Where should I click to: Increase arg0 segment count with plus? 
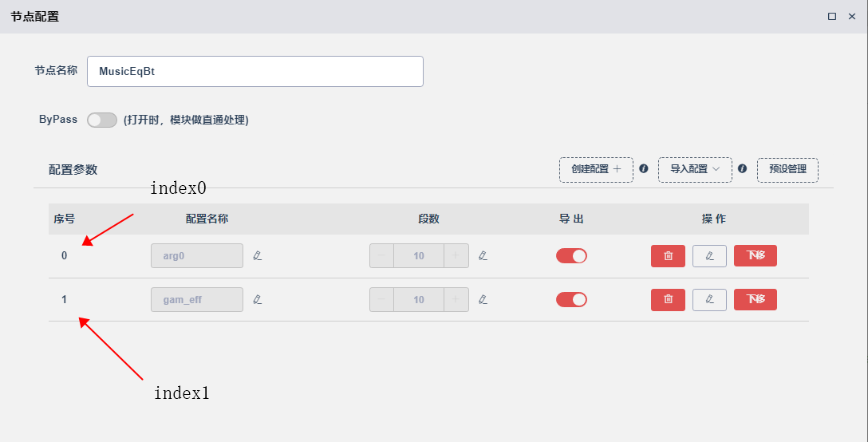pos(456,255)
